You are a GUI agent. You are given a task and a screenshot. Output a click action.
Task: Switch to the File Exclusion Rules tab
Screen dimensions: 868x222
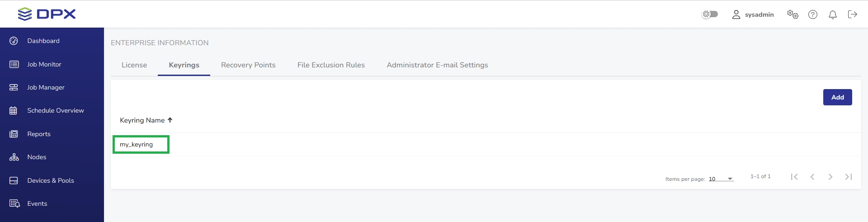[331, 65]
